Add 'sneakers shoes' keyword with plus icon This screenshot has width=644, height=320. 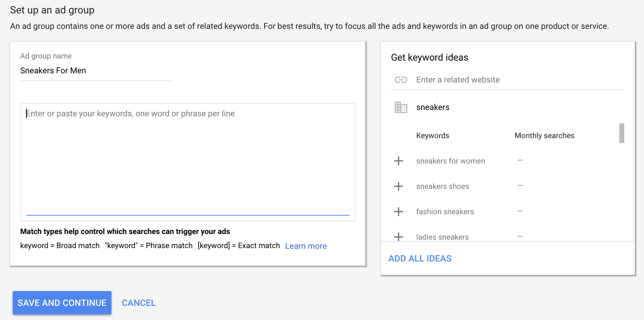(399, 186)
